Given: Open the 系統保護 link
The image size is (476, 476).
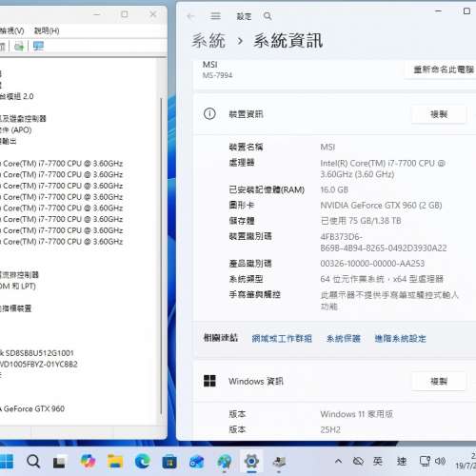Looking at the screenshot, I should click(344, 339).
